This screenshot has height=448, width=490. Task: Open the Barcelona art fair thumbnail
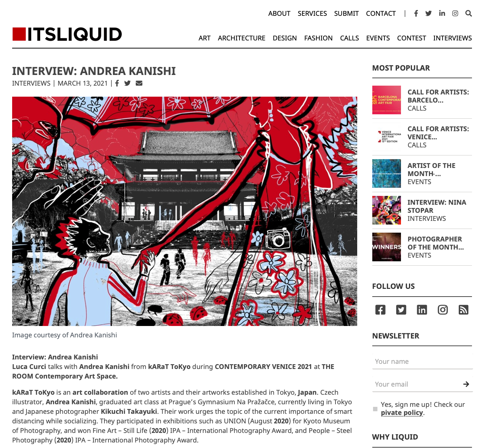point(387,100)
